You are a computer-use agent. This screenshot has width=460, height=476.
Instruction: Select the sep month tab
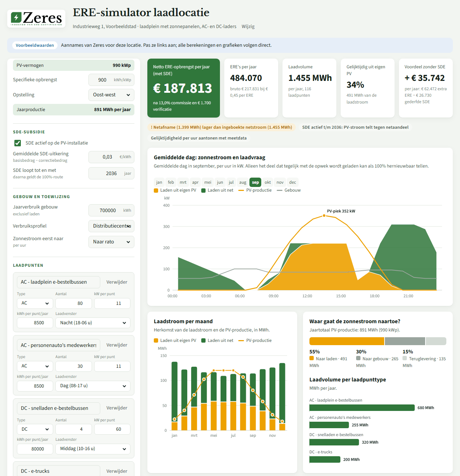point(256,182)
